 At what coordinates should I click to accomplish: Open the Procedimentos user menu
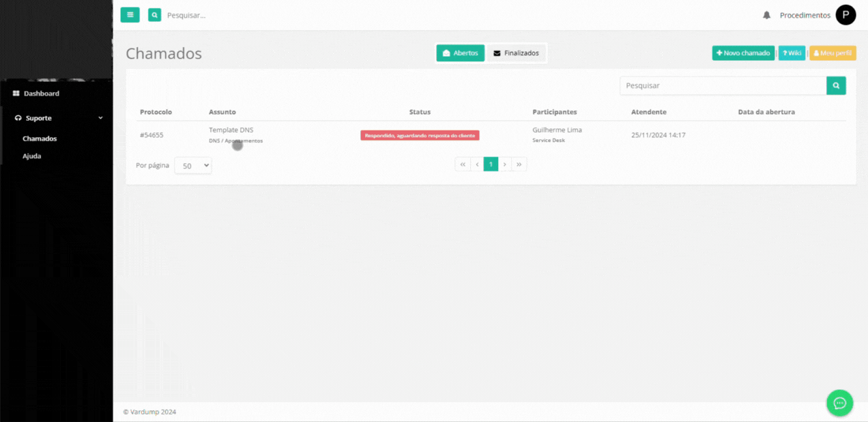(x=805, y=15)
